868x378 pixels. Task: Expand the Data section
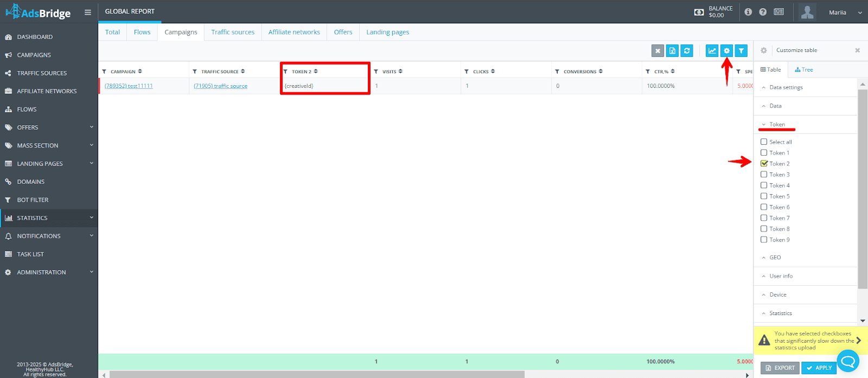coord(806,106)
